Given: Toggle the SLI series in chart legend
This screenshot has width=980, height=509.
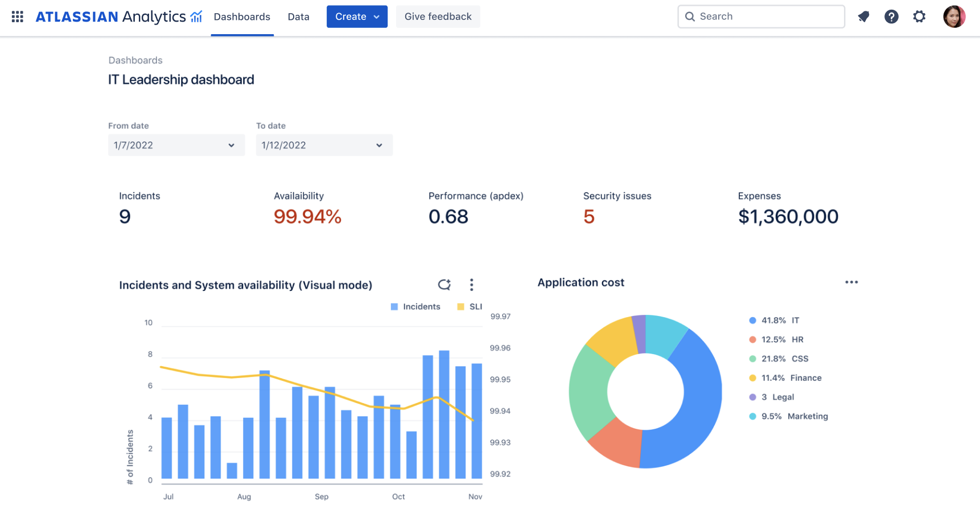Looking at the screenshot, I should point(470,307).
